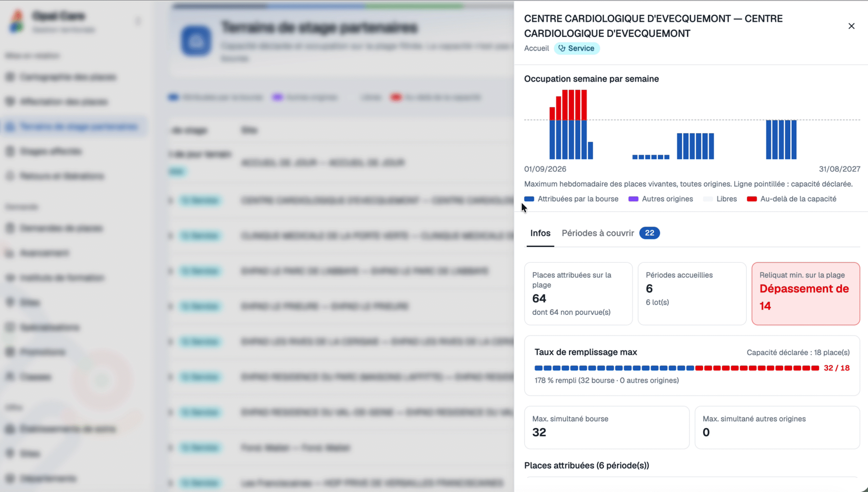Click the Départements sidebar icon
Screen dimensions: 868x492
pyautogui.click(x=10, y=478)
